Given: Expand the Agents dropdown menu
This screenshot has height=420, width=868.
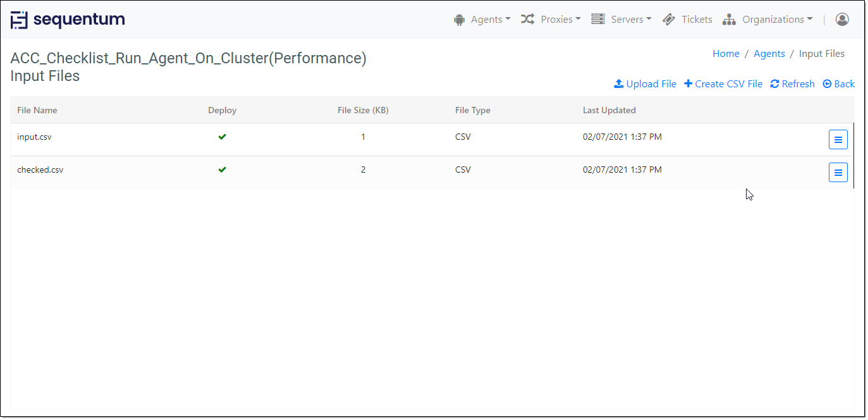Looking at the screenshot, I should click(x=482, y=20).
